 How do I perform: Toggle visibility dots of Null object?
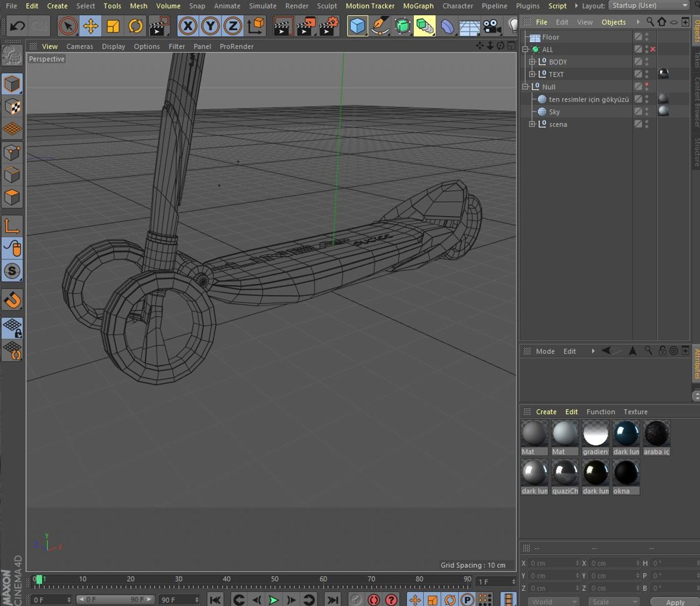(647, 87)
